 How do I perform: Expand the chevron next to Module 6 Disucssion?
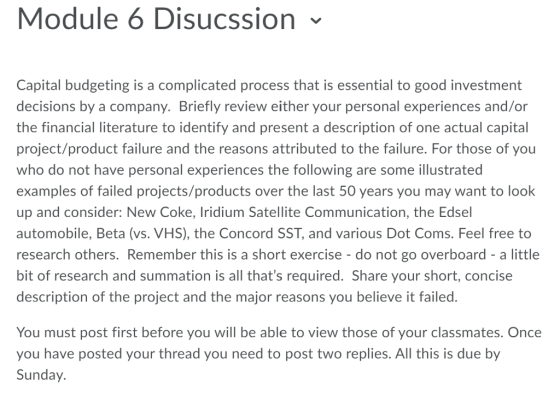tap(316, 21)
